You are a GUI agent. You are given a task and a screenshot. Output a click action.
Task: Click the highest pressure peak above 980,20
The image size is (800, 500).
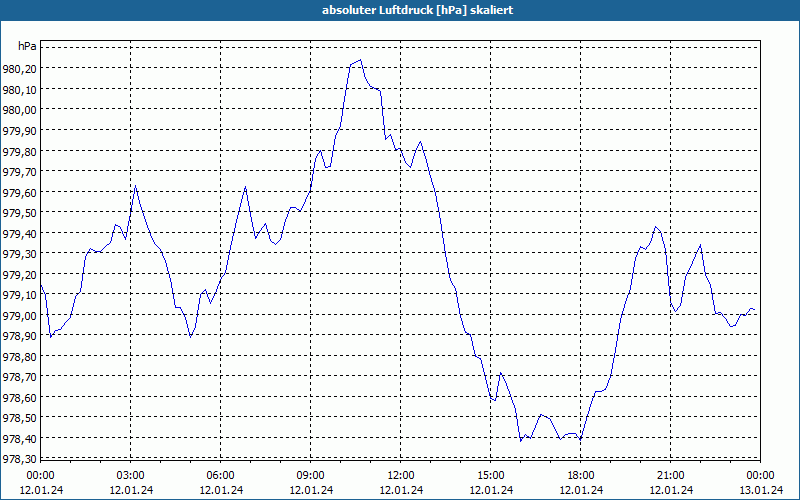pyautogui.click(x=361, y=60)
